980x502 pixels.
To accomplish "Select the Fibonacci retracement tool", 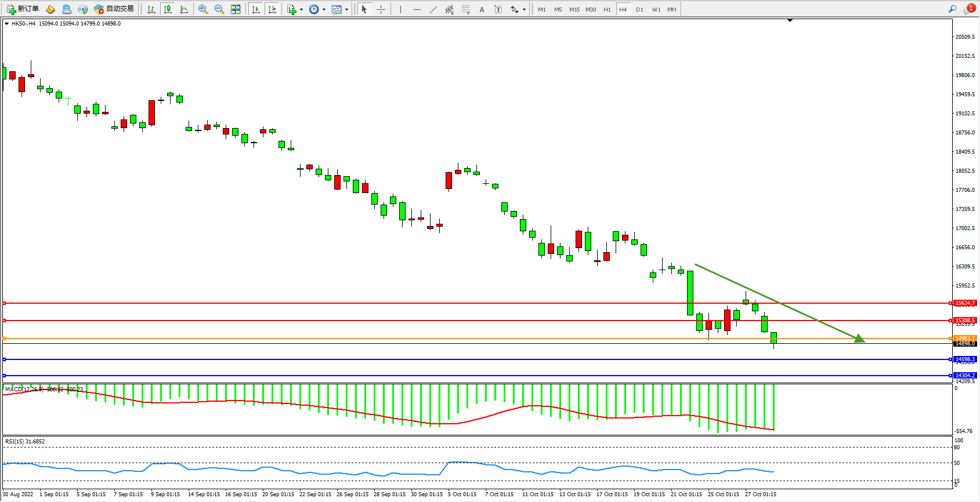I will point(465,9).
